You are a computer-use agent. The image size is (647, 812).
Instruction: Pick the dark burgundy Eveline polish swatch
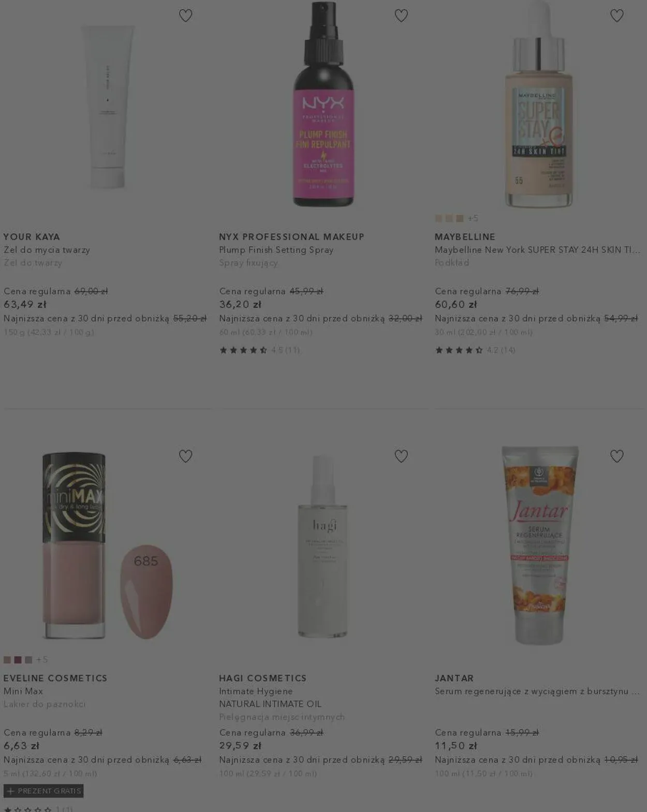coord(18,660)
